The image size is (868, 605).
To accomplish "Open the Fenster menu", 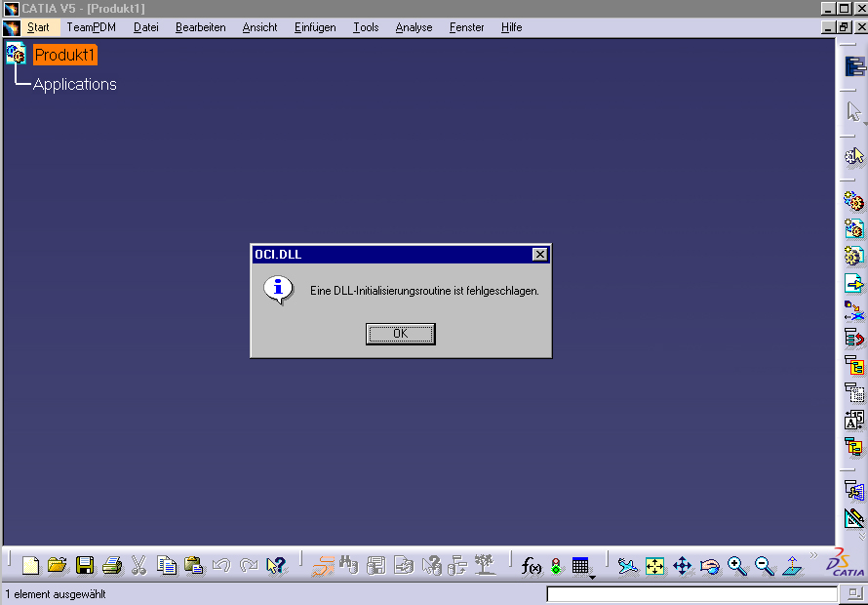I will [x=466, y=27].
